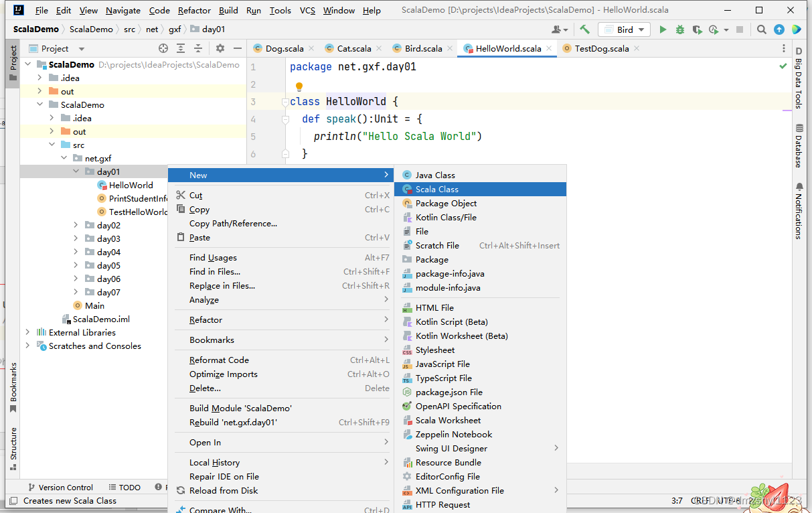Viewport: 812px width, 513px height.
Task: Open the Navigate menu in the menu bar
Action: (x=123, y=10)
